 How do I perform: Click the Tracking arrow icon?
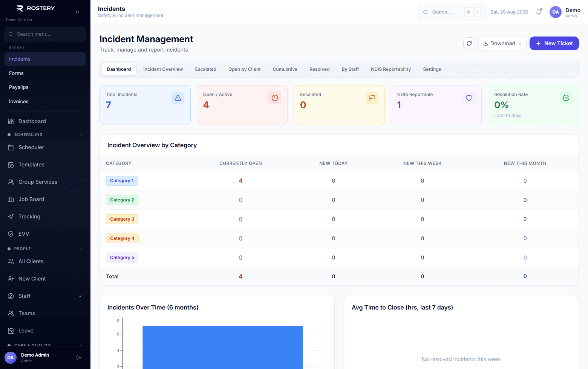point(11,217)
